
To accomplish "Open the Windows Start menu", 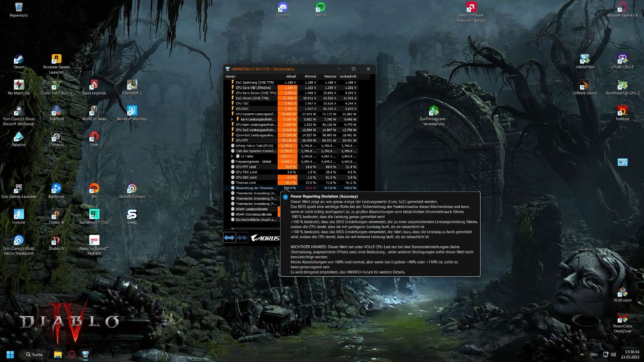I will [x=10, y=354].
